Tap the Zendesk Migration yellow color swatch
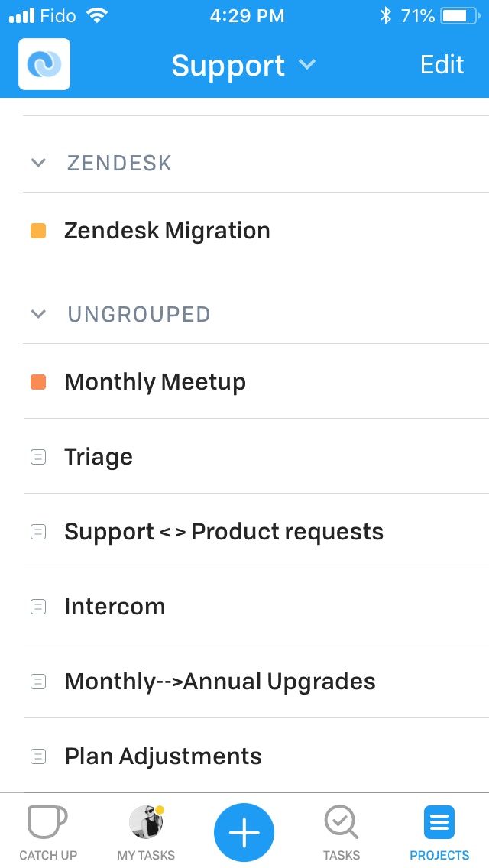The width and height of the screenshot is (489, 868). (x=38, y=231)
